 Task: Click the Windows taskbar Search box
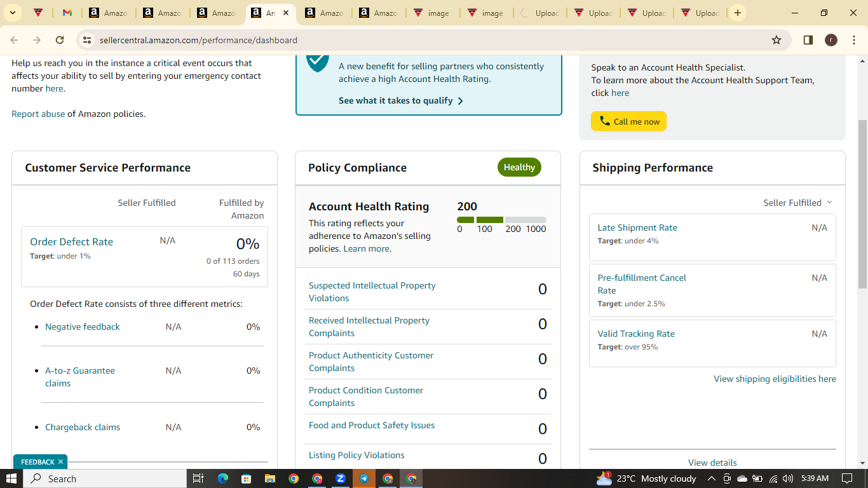tap(105, 478)
